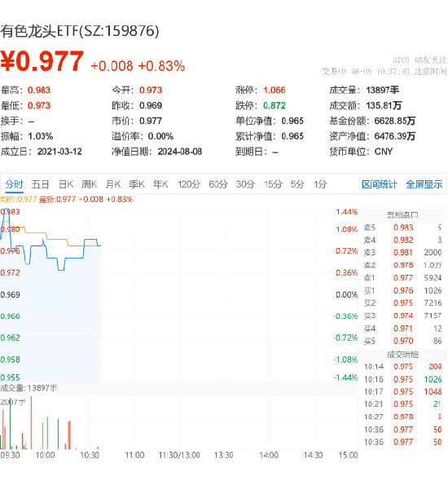
Task: Click the 区间统计 link
Action: [x=380, y=184]
